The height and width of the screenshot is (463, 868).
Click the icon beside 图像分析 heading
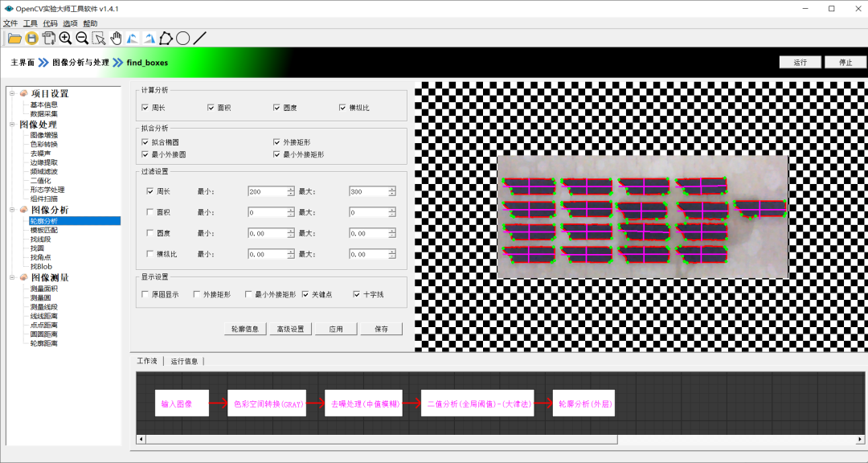tap(24, 210)
